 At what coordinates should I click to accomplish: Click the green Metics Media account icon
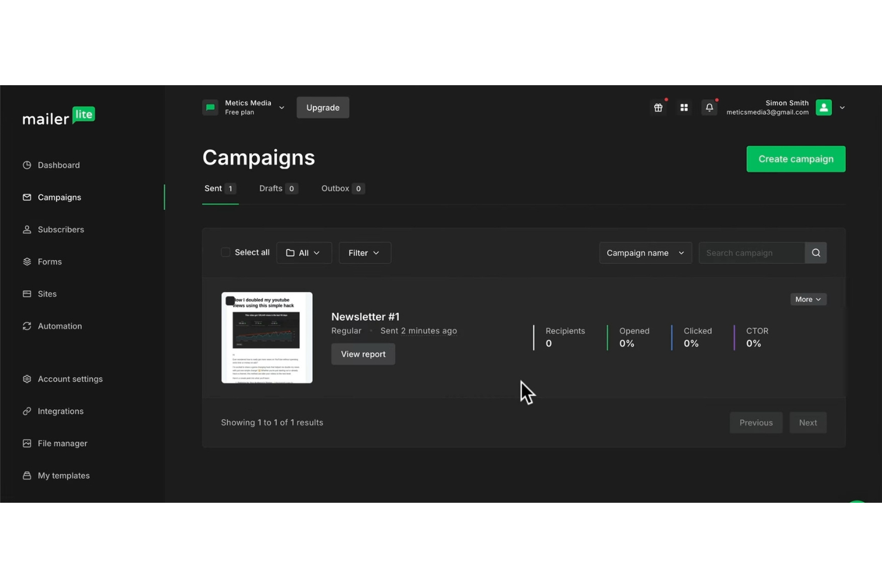click(210, 108)
